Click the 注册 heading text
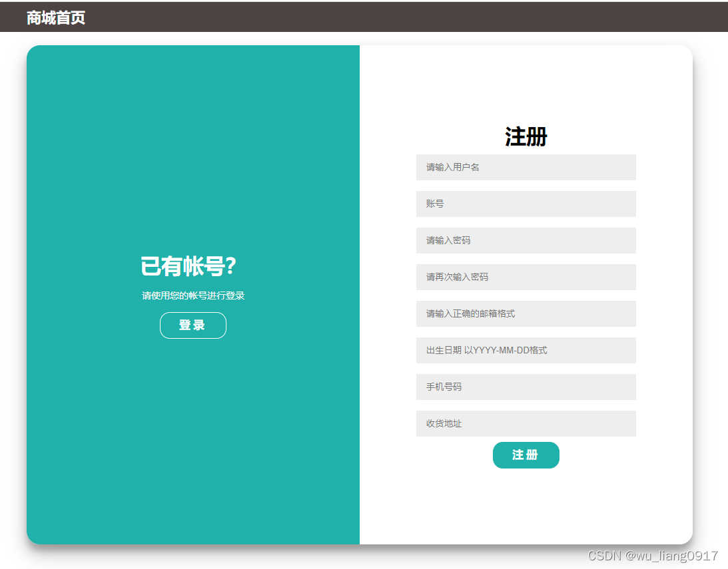 [x=526, y=137]
